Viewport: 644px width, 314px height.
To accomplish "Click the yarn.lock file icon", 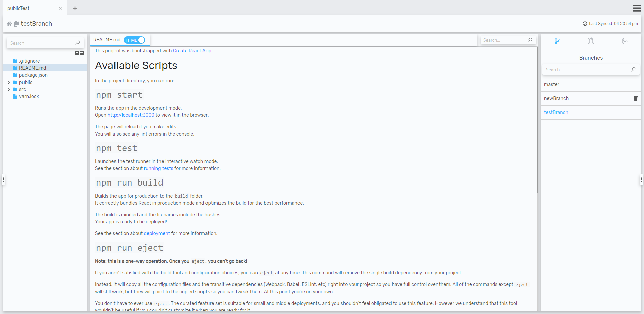I will (x=15, y=96).
